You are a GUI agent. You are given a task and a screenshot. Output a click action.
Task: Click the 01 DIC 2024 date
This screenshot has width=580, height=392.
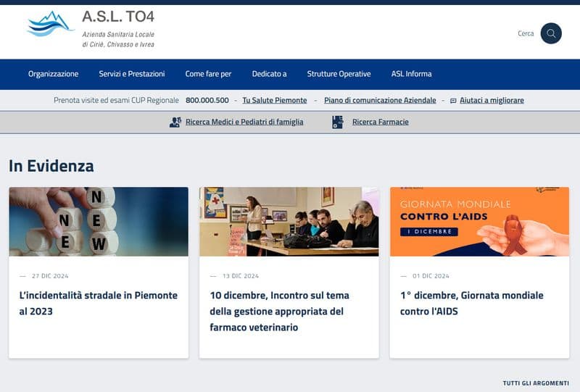pos(431,276)
